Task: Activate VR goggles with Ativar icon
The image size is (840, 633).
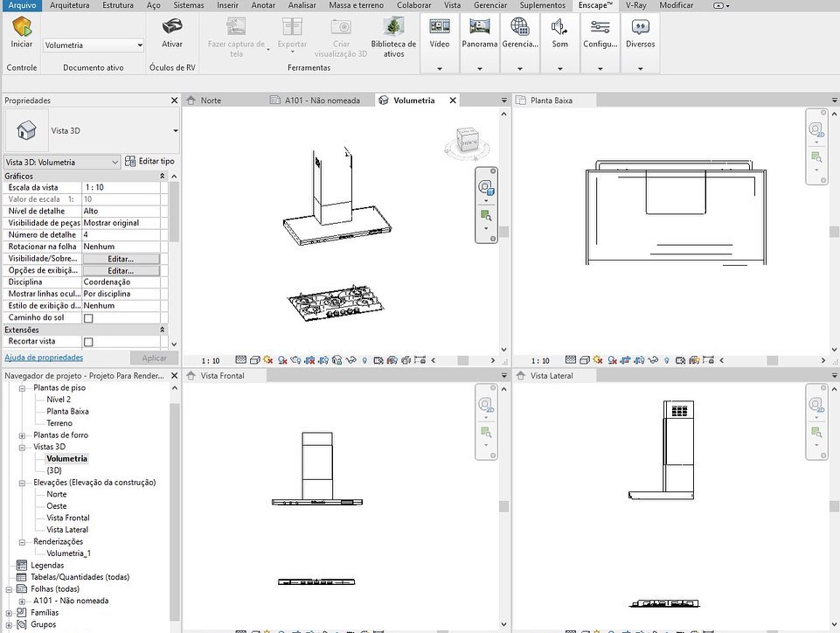Action: tap(172, 26)
